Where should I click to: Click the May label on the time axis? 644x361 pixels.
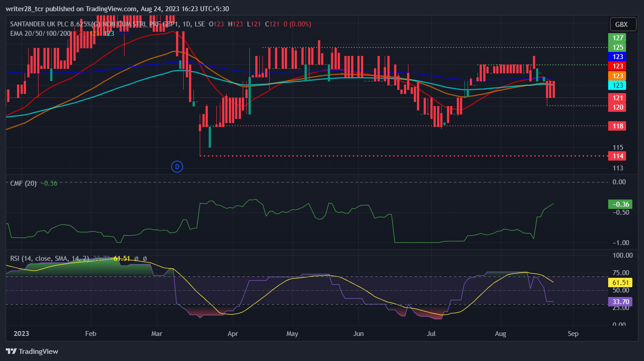[x=292, y=334]
